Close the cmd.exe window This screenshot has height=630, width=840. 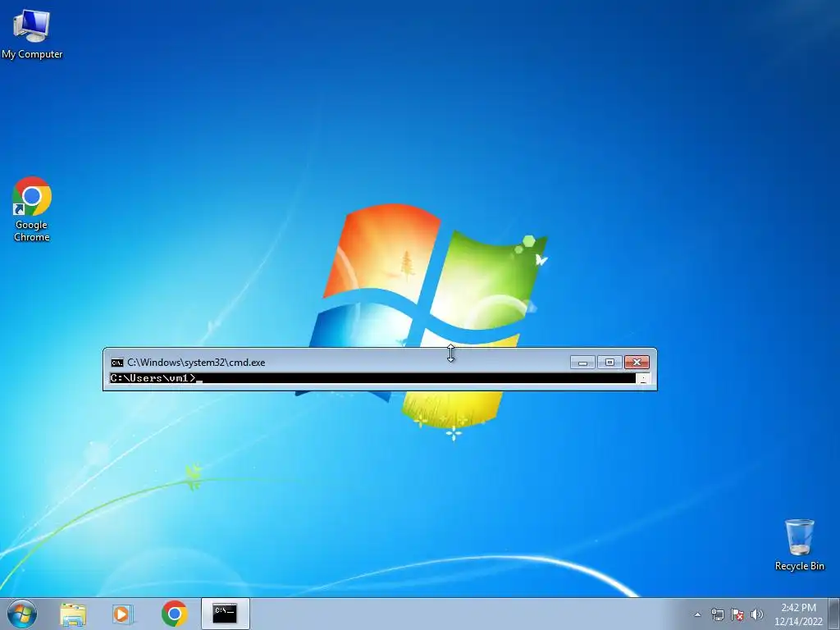[x=637, y=363]
